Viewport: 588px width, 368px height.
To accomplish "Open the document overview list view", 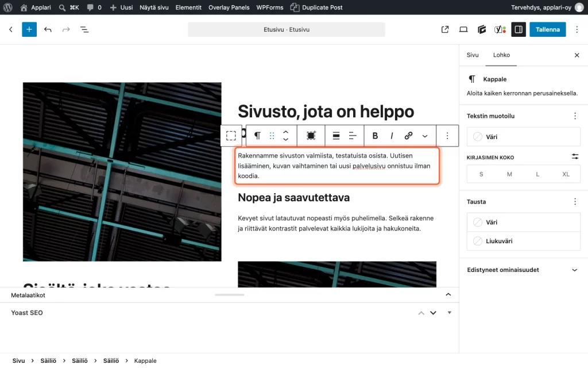I will (x=84, y=29).
